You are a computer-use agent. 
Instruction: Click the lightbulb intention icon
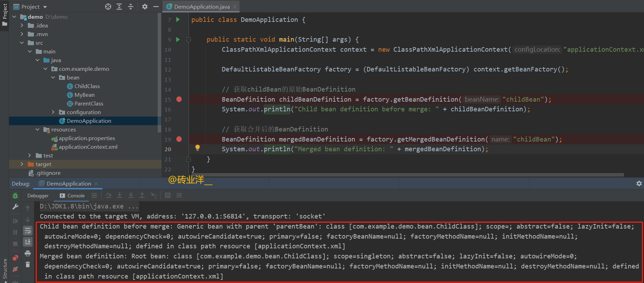click(198, 148)
